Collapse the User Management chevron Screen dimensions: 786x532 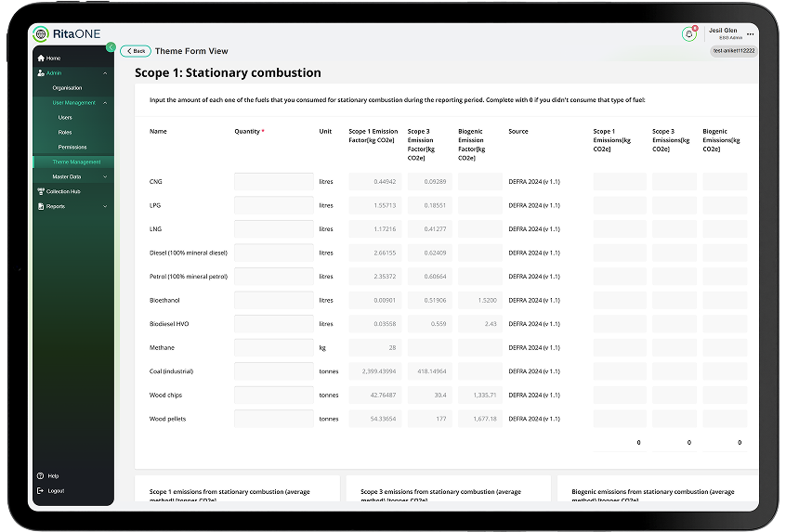(105, 103)
